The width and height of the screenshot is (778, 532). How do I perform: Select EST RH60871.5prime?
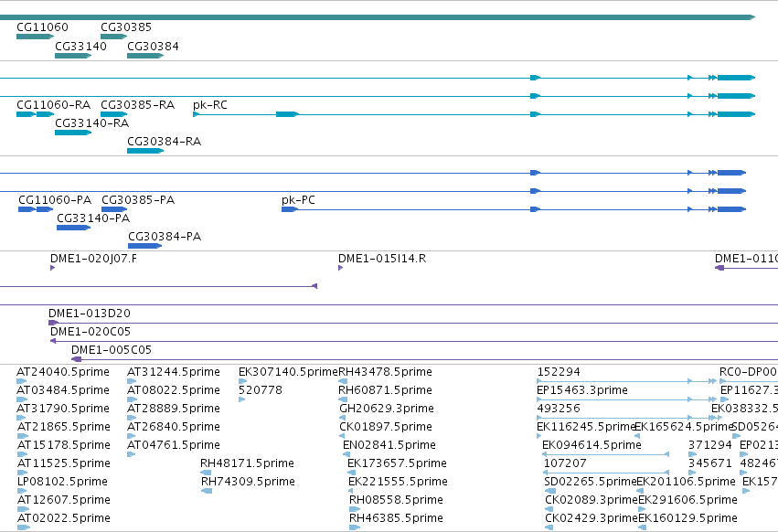click(385, 390)
